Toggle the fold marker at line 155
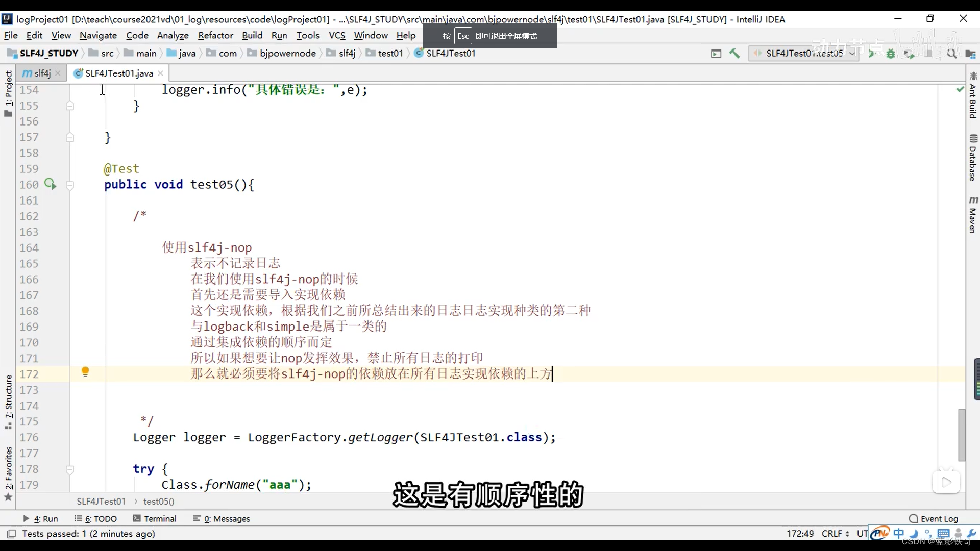The image size is (980, 551). [70, 106]
